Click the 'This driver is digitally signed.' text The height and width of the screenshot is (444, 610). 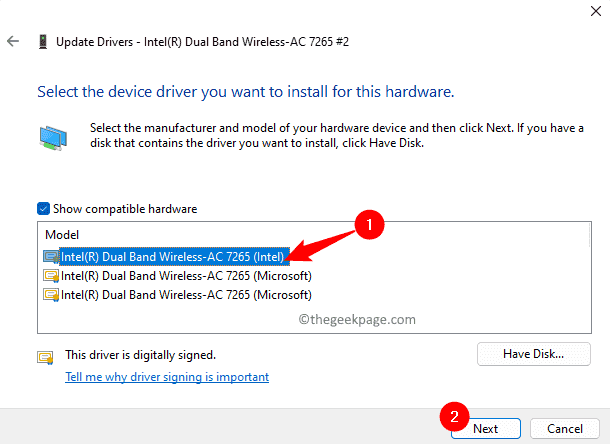[x=140, y=355]
